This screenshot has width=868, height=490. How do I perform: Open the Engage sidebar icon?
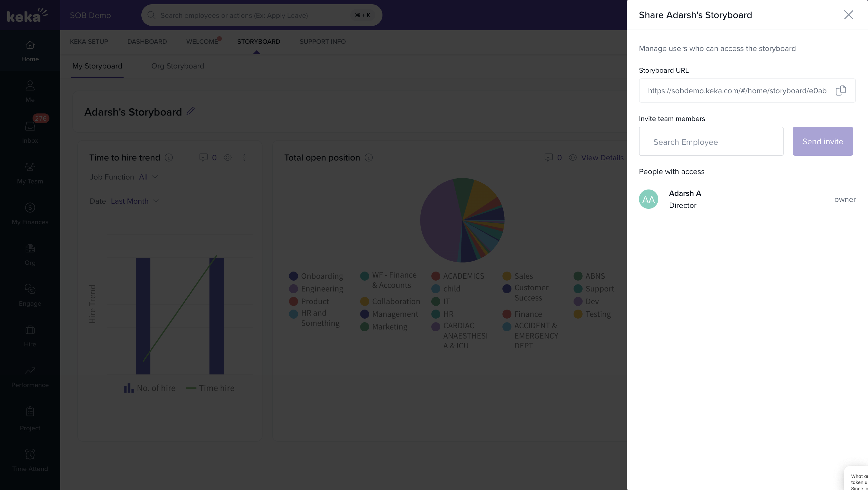click(30, 289)
